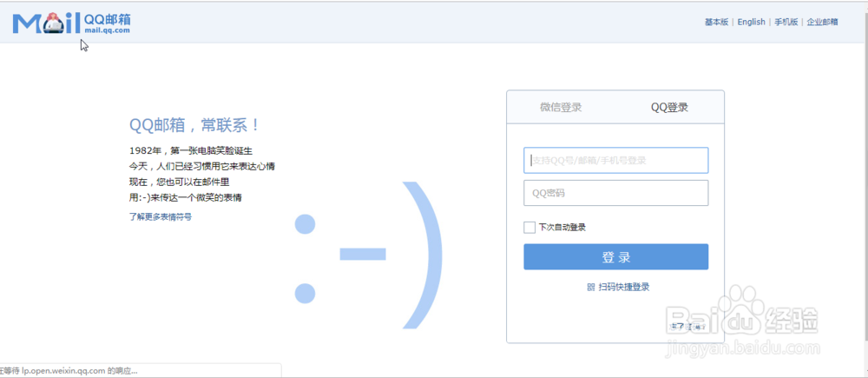The height and width of the screenshot is (378, 868).
Task: Open the 企业邮箱 link
Action: [x=822, y=23]
